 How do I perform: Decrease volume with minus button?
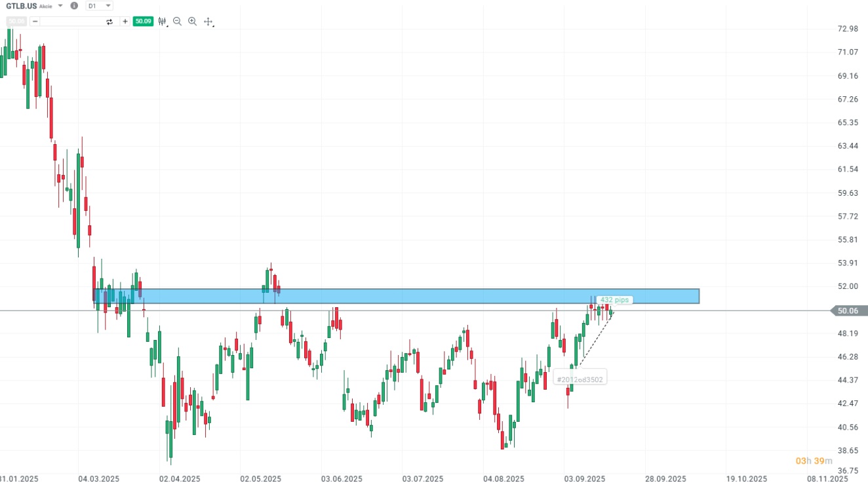35,22
